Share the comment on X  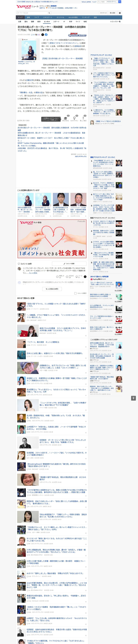click(85, 276)
